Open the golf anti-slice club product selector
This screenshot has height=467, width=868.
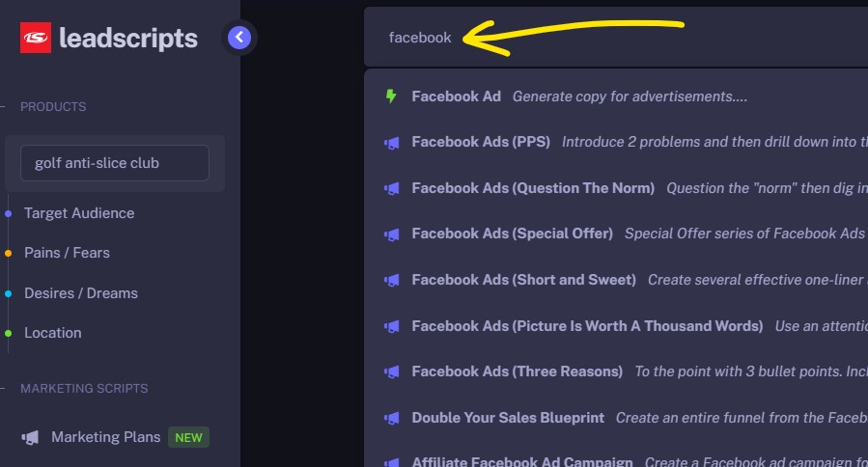(x=115, y=163)
